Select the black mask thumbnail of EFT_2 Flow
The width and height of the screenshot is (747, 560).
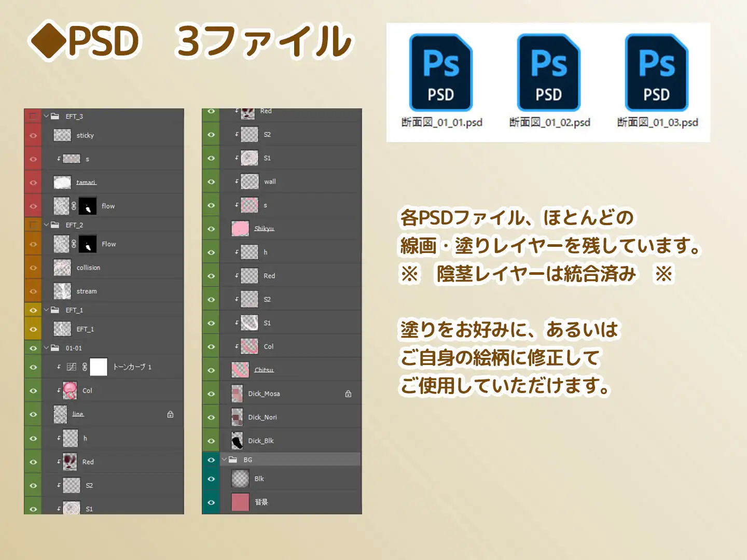tap(88, 244)
